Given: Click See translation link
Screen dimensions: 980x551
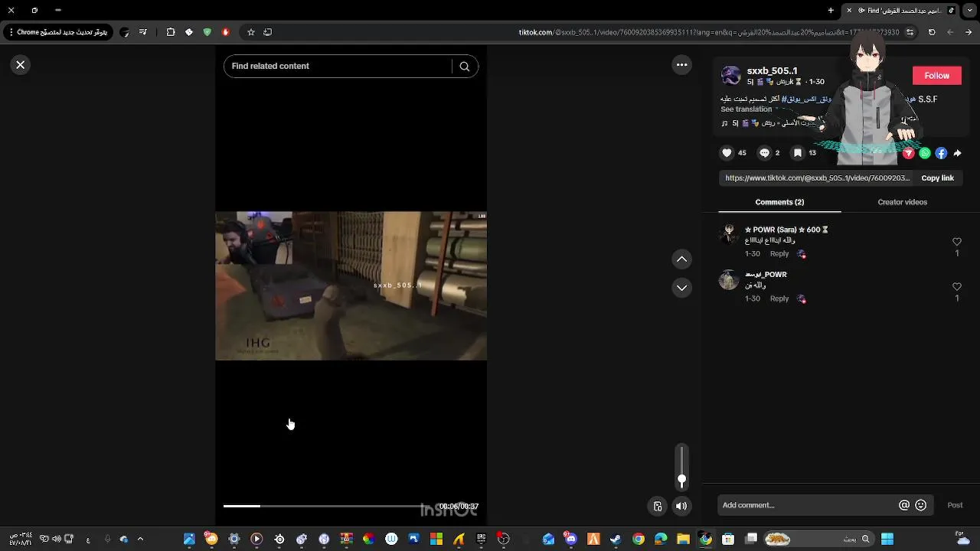Looking at the screenshot, I should pos(746,109).
